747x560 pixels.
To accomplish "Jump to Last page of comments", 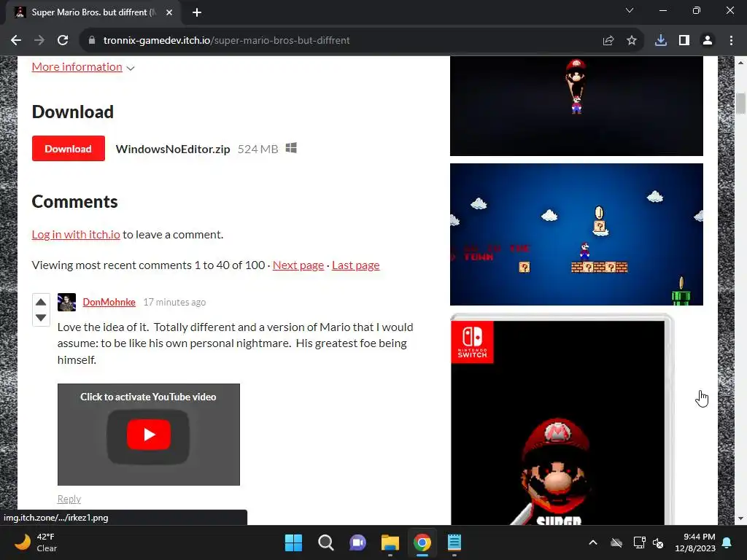I will tap(356, 265).
